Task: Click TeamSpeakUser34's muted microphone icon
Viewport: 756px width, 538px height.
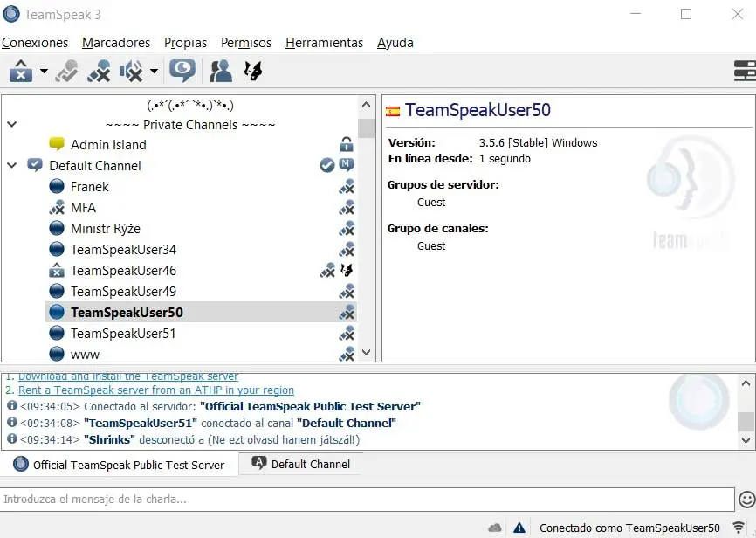Action: pyautogui.click(x=347, y=250)
